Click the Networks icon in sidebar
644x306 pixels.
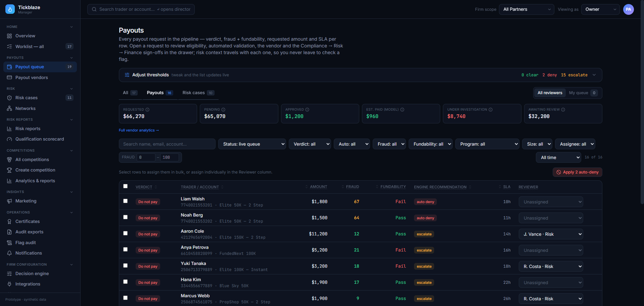(x=9, y=109)
